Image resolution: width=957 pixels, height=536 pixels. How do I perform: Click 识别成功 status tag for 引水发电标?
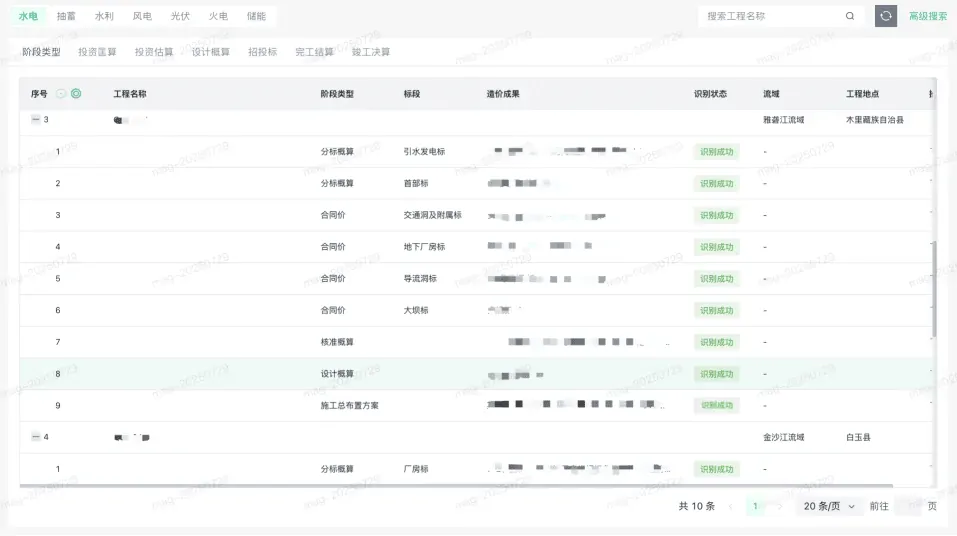pos(716,152)
